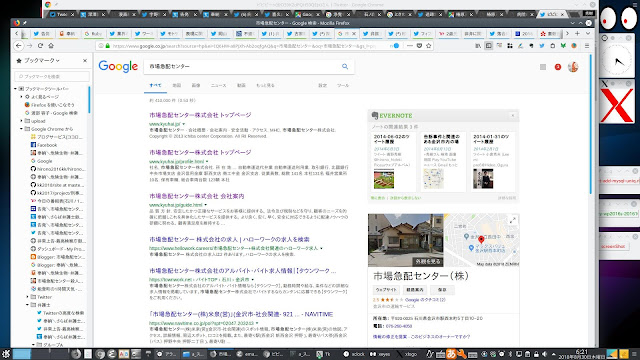640x360 pixels.
Task: Open the Google account avatar
Action: pos(573,67)
